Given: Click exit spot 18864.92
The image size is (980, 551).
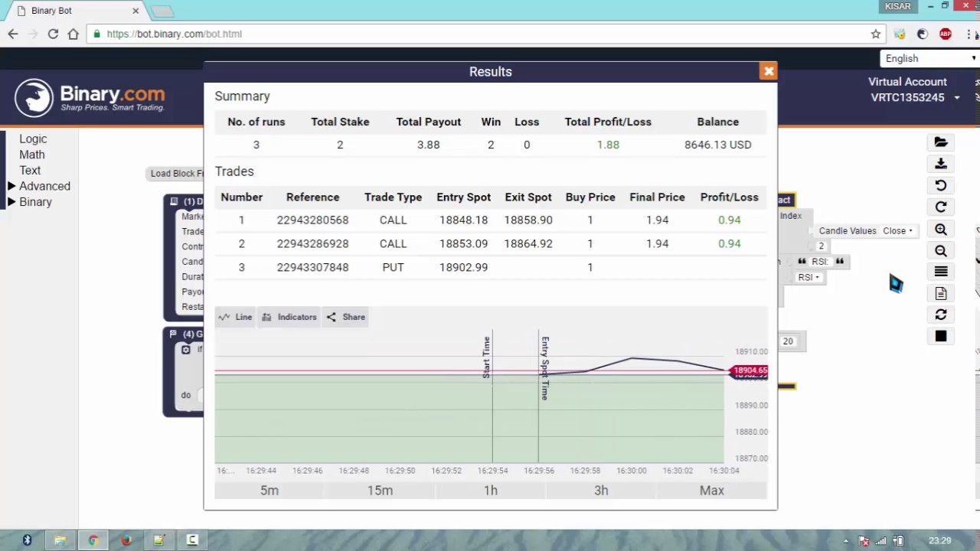Looking at the screenshot, I should [x=528, y=243].
